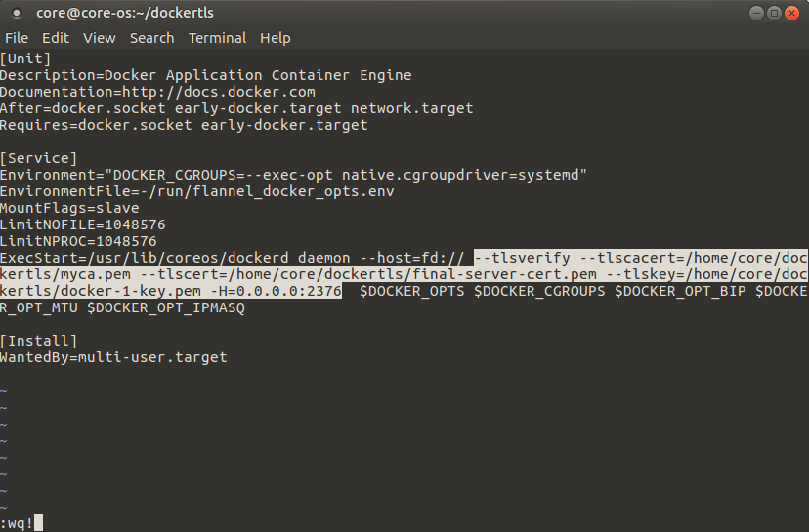Click the [Install] section header line

39,341
